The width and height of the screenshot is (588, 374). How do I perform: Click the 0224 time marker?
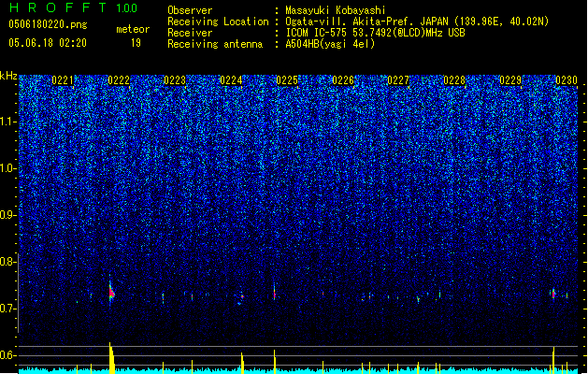(231, 80)
